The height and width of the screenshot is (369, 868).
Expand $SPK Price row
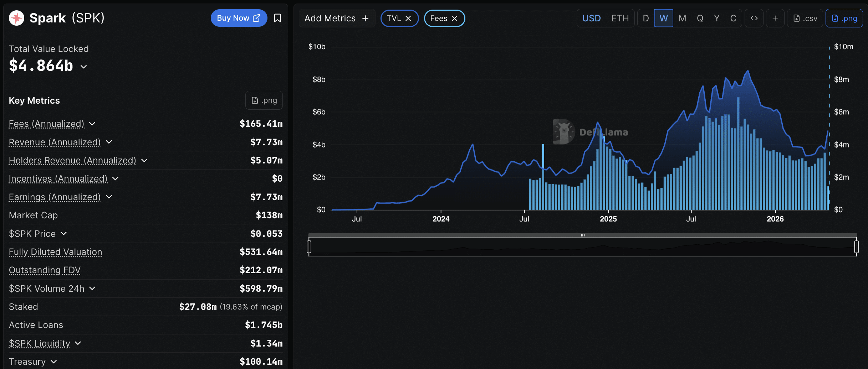64,234
